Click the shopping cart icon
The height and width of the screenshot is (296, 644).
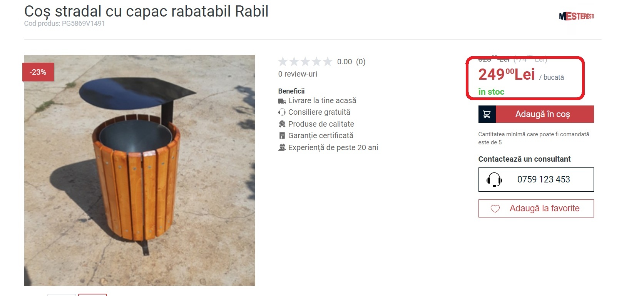click(x=487, y=114)
